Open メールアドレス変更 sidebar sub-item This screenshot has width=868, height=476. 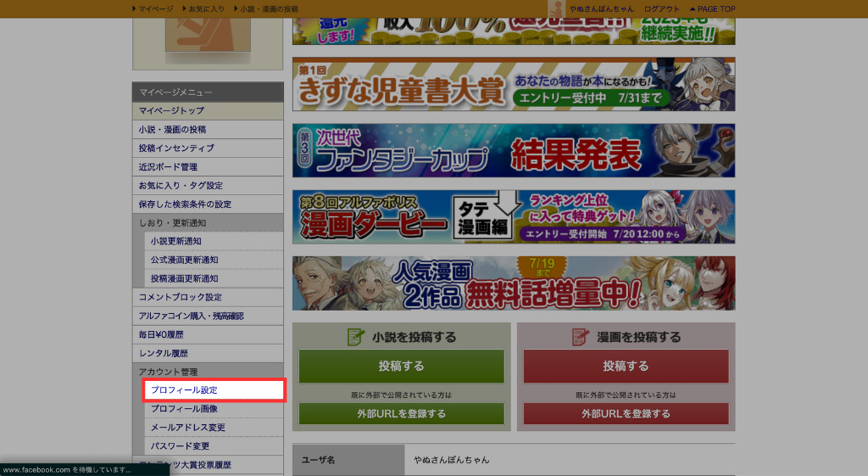pos(214,428)
